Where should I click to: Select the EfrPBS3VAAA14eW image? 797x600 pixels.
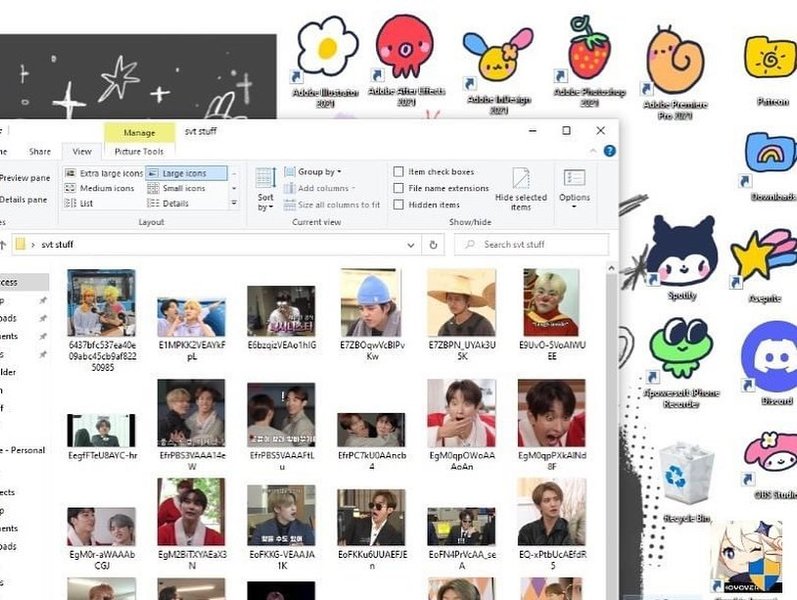192,425
